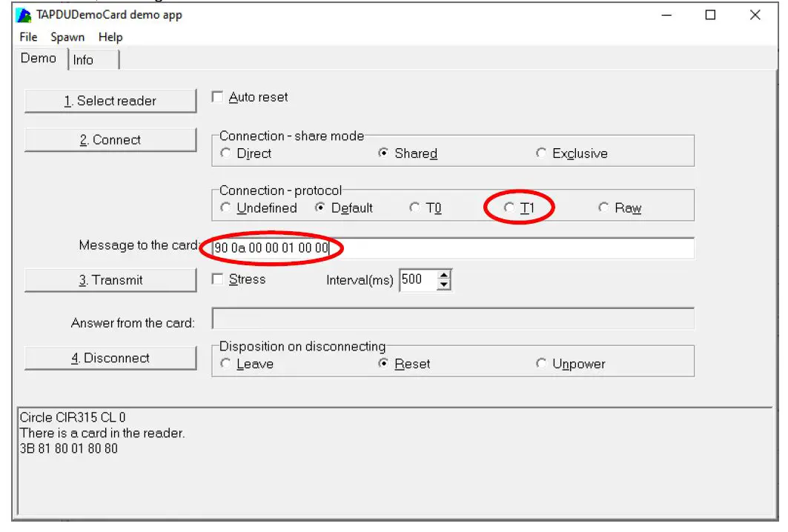
Task: Select the T0 protocol radio button
Action: click(414, 208)
